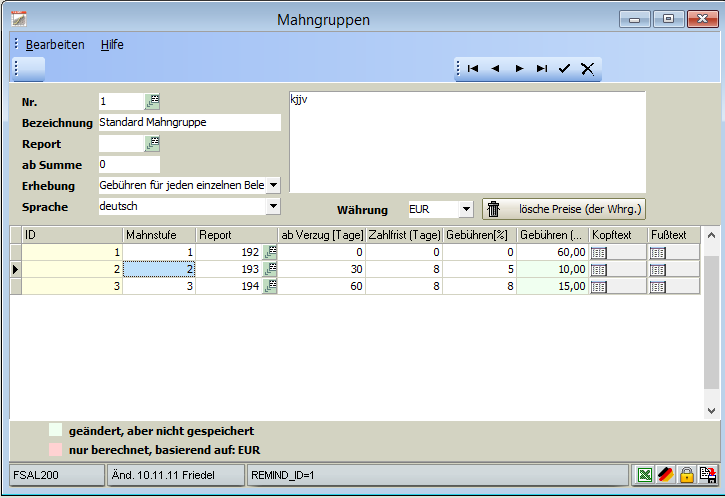Click the save document icon in status bar
The width and height of the screenshot is (725, 498).
[708, 475]
